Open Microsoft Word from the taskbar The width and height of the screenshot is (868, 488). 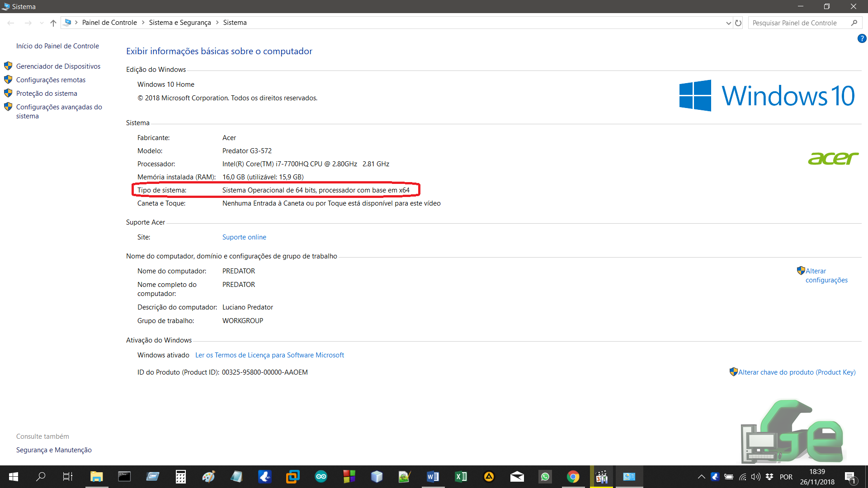(x=433, y=477)
